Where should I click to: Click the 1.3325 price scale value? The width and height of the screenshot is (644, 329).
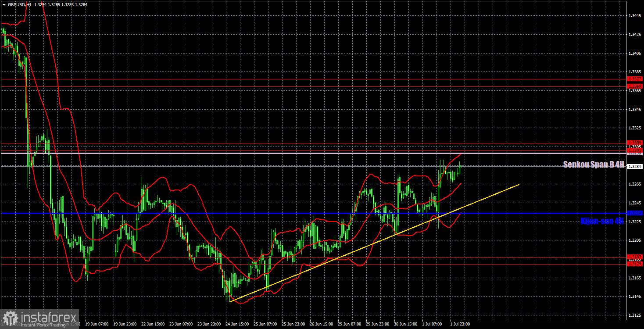pyautogui.click(x=634, y=128)
